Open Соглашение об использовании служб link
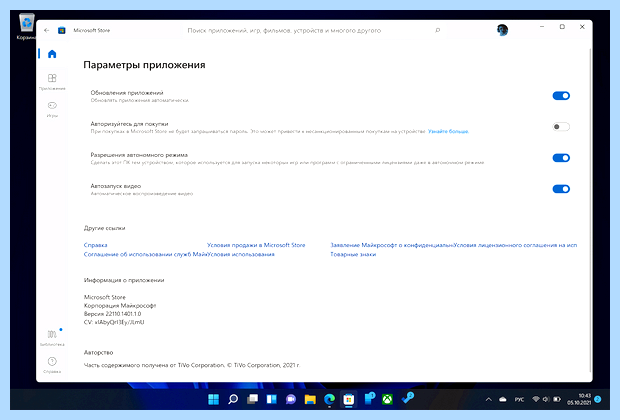Viewport: 620px width, 420px height. pos(145,254)
